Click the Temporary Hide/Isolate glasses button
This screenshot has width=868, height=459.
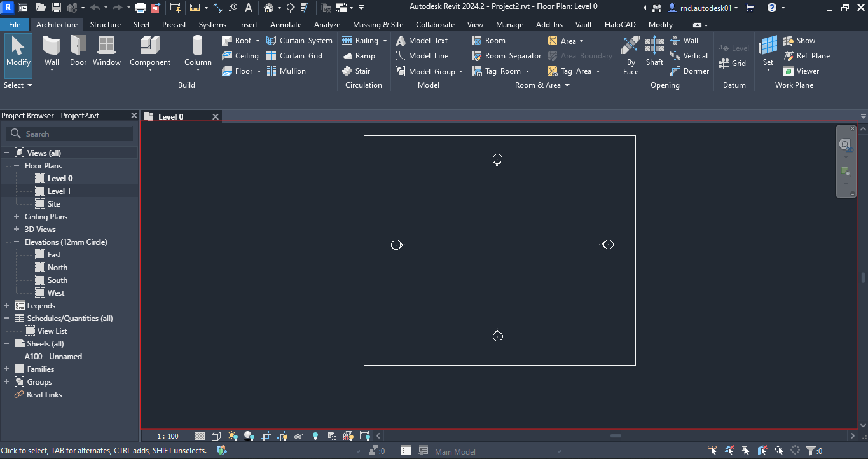[298, 436]
